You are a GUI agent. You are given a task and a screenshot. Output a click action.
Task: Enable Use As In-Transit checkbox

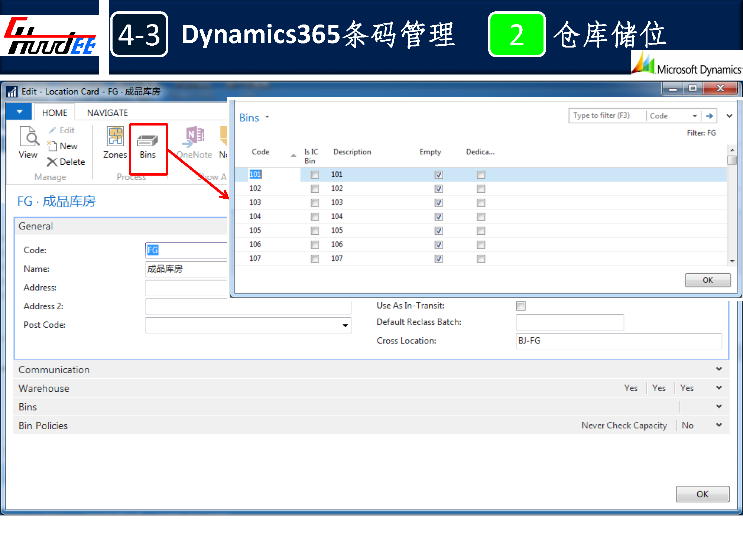click(520, 306)
